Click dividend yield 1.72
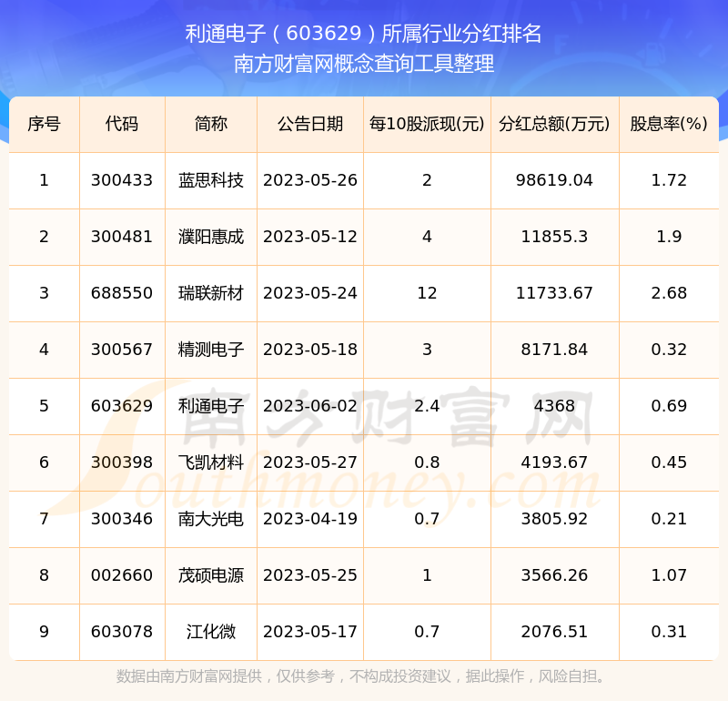 (x=669, y=180)
